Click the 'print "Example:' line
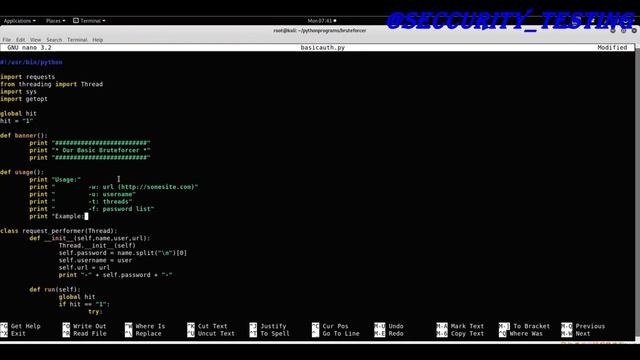640x360 pixels. coord(58,216)
